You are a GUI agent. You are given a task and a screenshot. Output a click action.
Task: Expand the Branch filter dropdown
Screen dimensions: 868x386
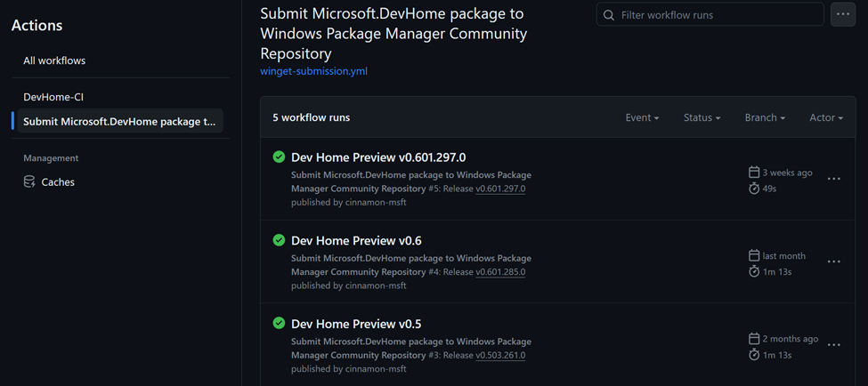765,117
